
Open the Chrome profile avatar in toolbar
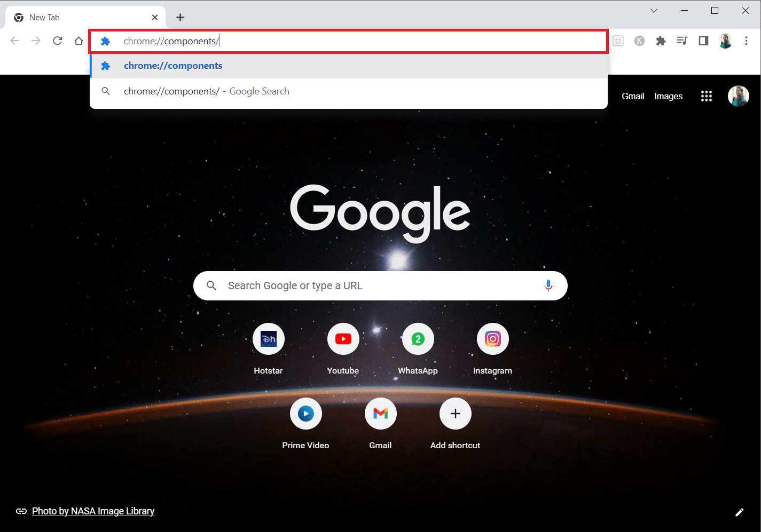point(725,41)
